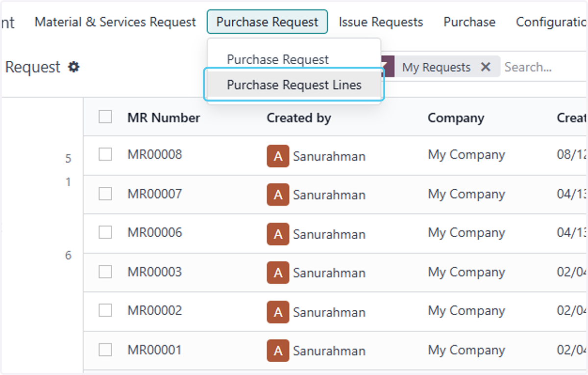Open Sanurahman avatar in MR00008 row
The image size is (588, 375).
278,156
